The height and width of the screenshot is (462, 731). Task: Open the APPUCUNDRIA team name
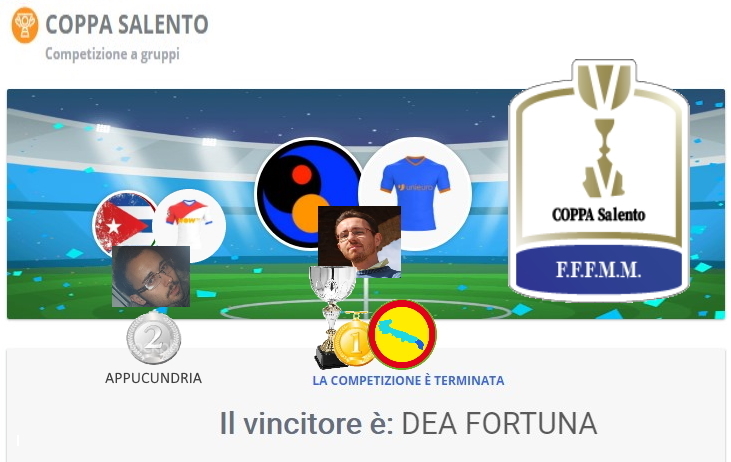153,378
